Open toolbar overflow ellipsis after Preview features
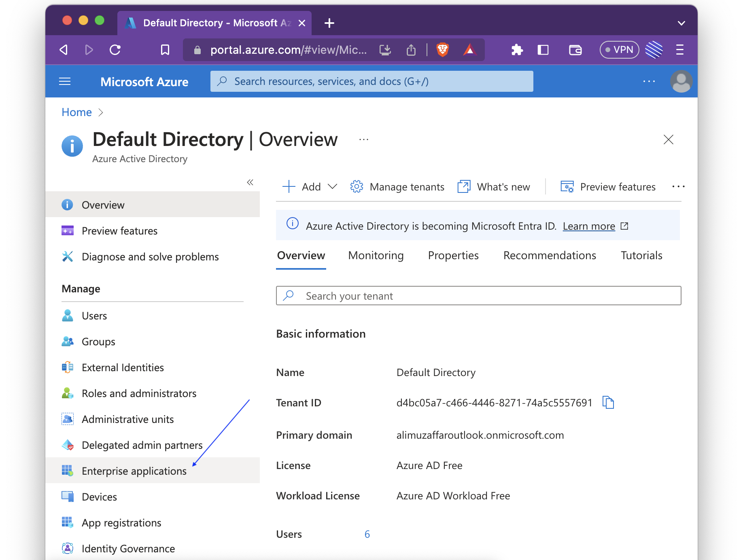This screenshot has width=743, height=560. [679, 186]
